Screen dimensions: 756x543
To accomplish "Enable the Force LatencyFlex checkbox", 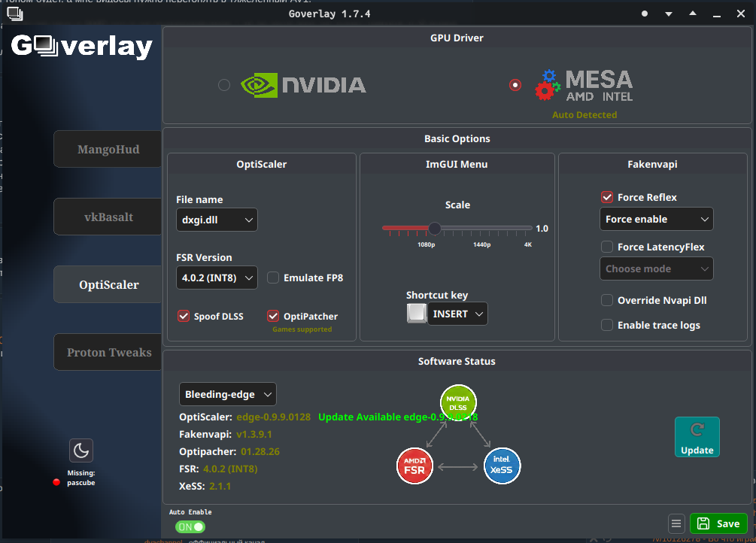I will (x=607, y=247).
